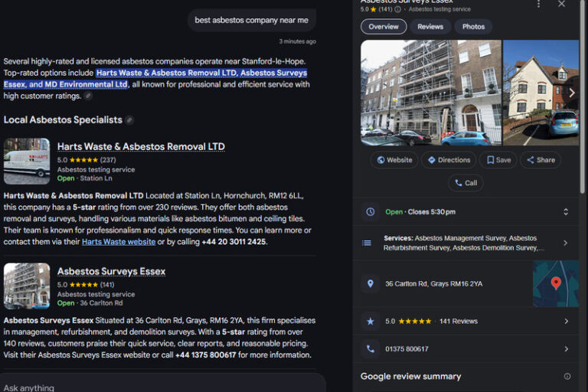Click the Website globe icon
This screenshot has height=392, width=588.
[x=381, y=160]
